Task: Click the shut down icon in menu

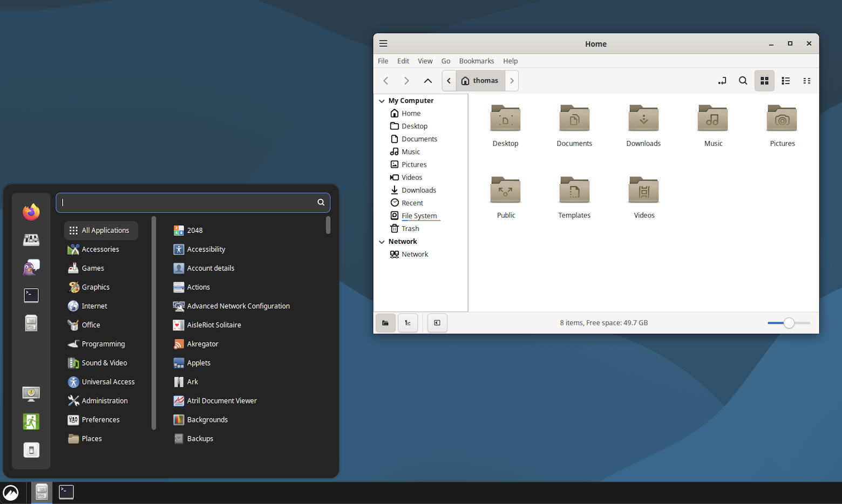Action: [31, 450]
